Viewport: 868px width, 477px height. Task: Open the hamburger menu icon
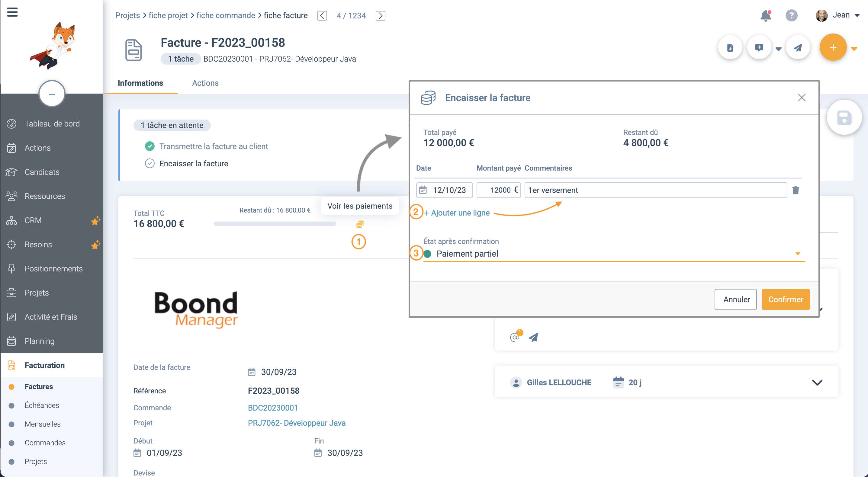coord(12,12)
